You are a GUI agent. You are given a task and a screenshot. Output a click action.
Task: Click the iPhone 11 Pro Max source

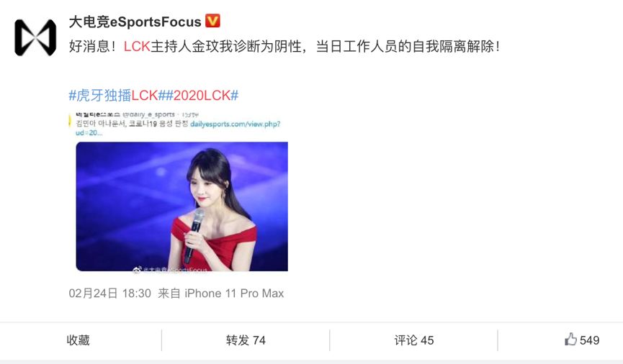234,294
